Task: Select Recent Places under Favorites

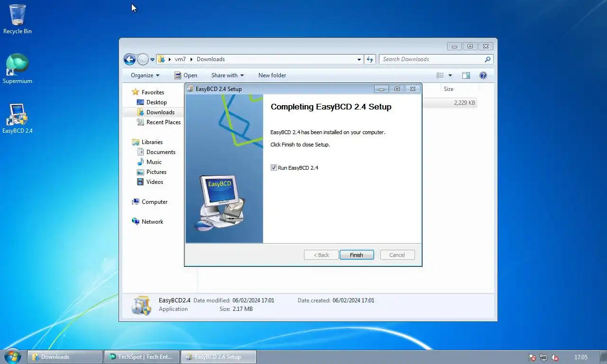Action: [159, 122]
